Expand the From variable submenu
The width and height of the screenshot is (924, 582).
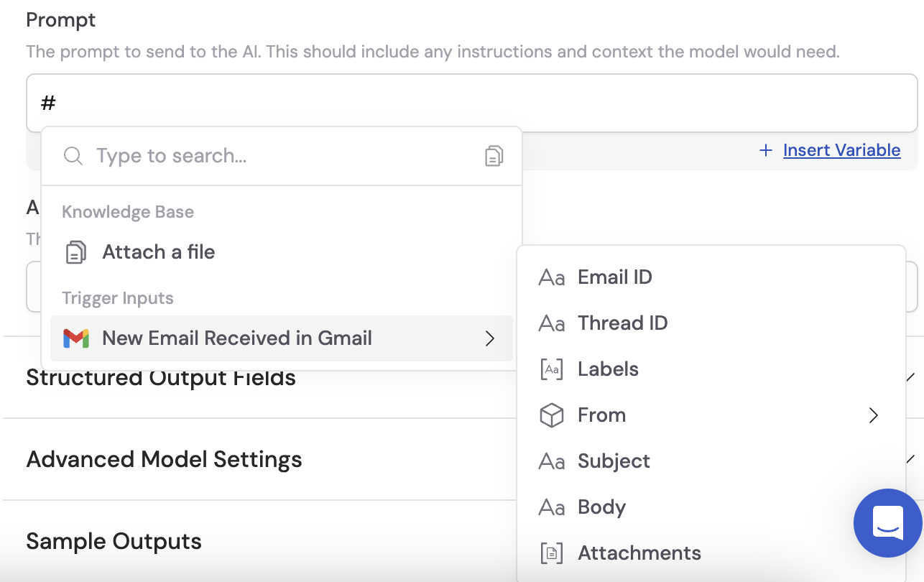click(x=874, y=415)
